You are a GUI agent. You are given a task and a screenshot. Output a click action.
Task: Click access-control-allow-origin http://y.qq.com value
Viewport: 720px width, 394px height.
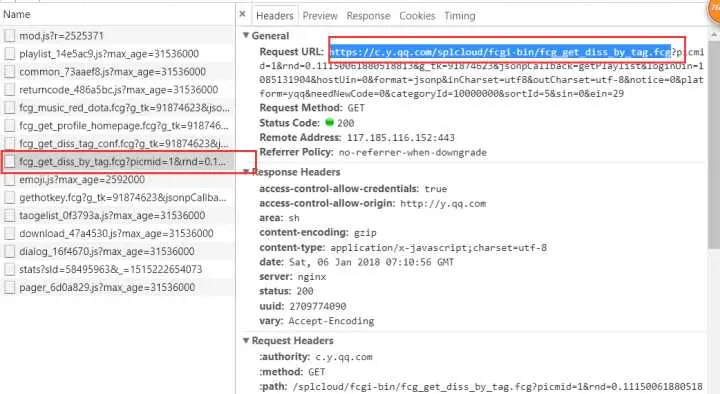(x=443, y=203)
